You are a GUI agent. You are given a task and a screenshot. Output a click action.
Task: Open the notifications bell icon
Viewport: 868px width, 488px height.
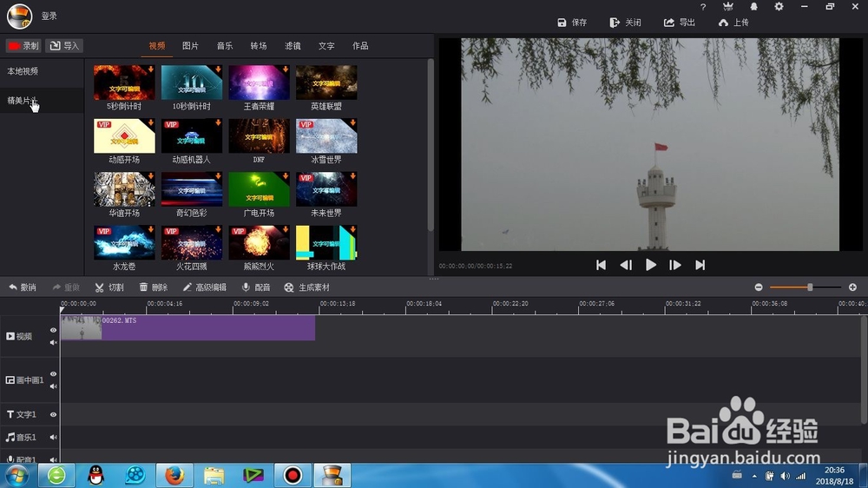click(753, 7)
